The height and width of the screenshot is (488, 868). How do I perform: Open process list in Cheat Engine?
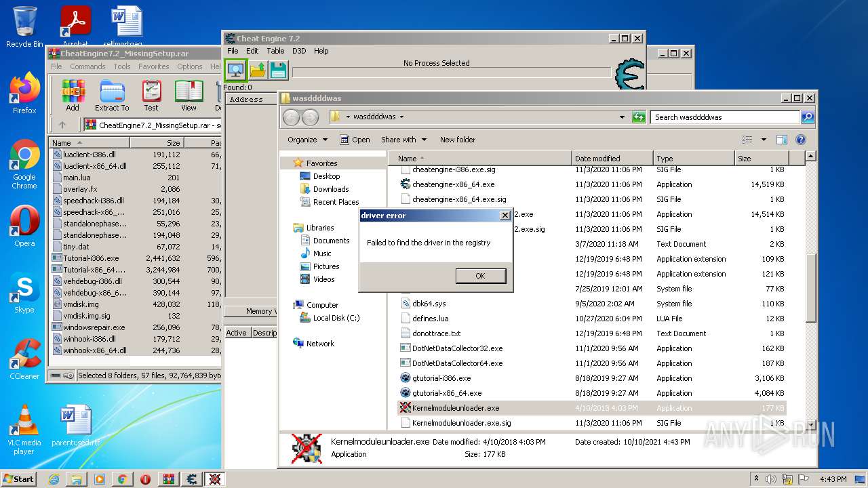(235, 70)
